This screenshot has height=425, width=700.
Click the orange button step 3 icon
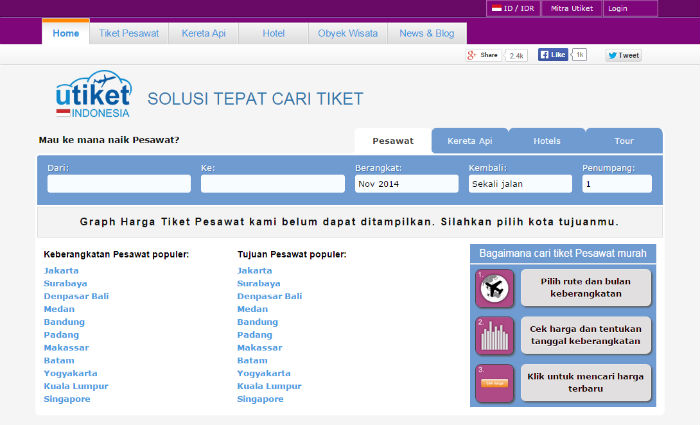pos(494,383)
